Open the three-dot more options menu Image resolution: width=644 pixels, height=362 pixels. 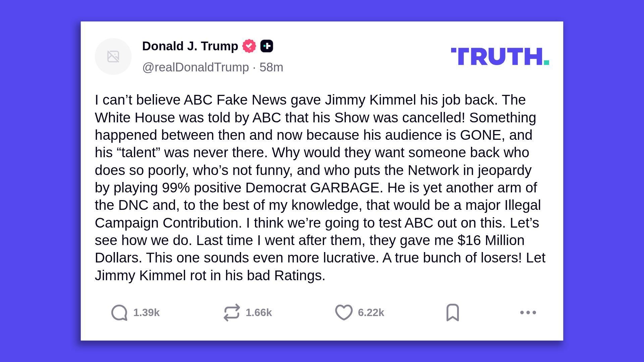(528, 312)
